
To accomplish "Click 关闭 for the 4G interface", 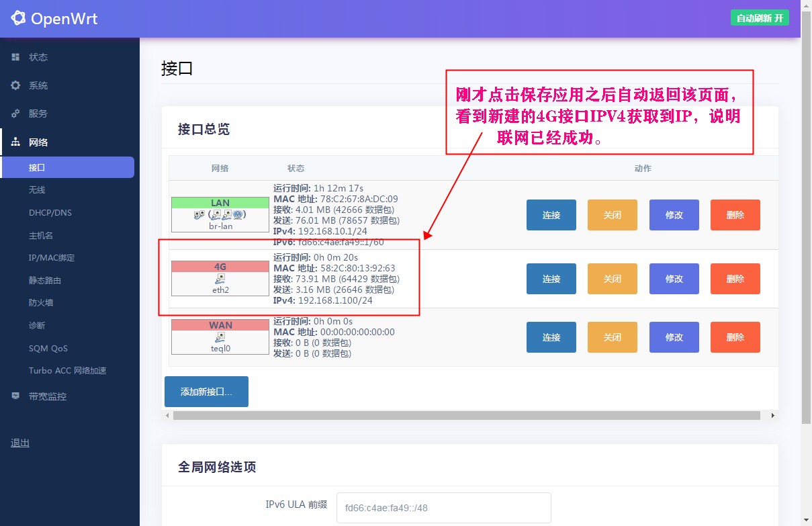I will [x=613, y=279].
